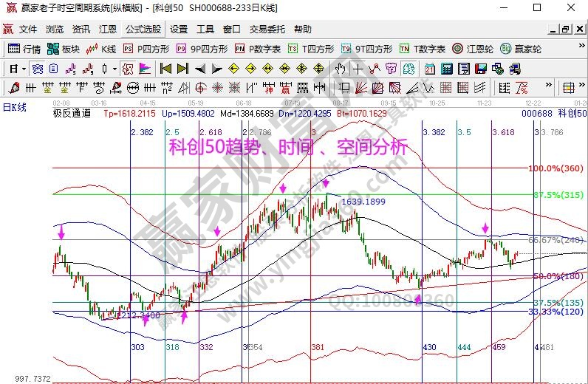Jump to last bar with the skip-end icon
This screenshot has width=588, height=384.
(x=182, y=69)
